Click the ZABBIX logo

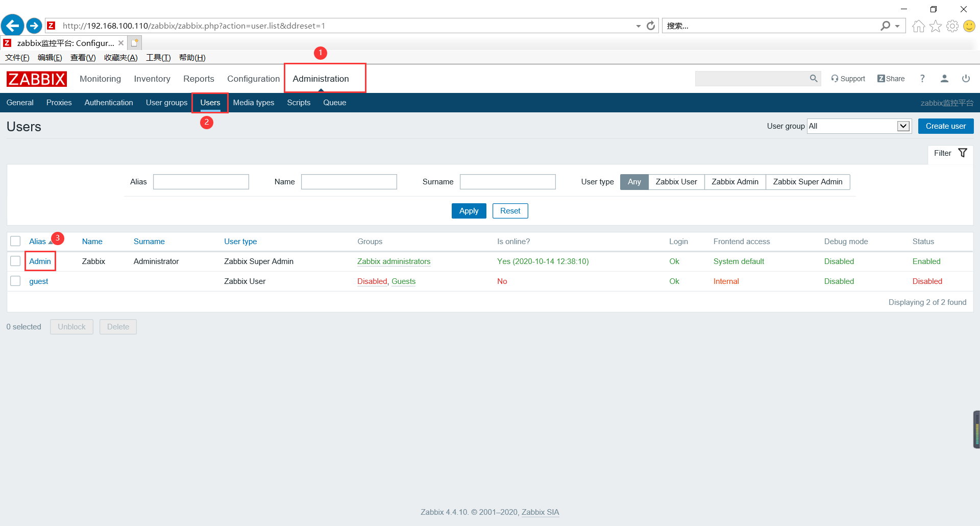click(x=37, y=79)
